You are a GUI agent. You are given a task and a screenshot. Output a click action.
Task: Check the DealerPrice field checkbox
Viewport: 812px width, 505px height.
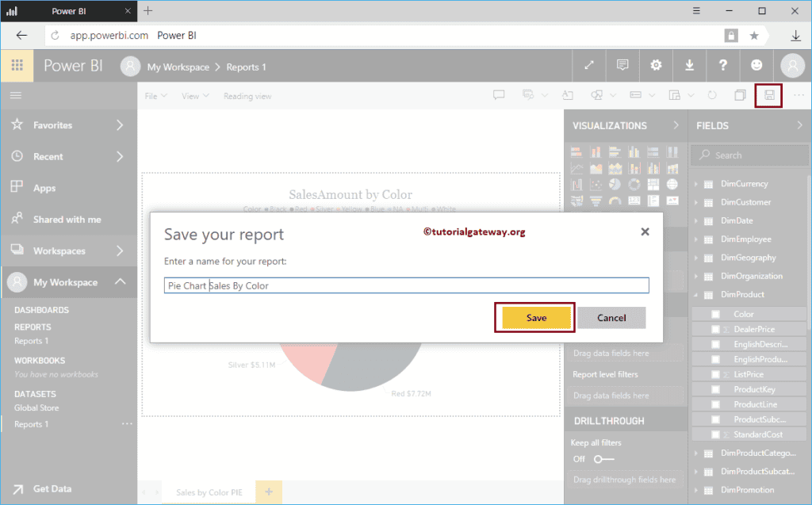[x=716, y=330]
